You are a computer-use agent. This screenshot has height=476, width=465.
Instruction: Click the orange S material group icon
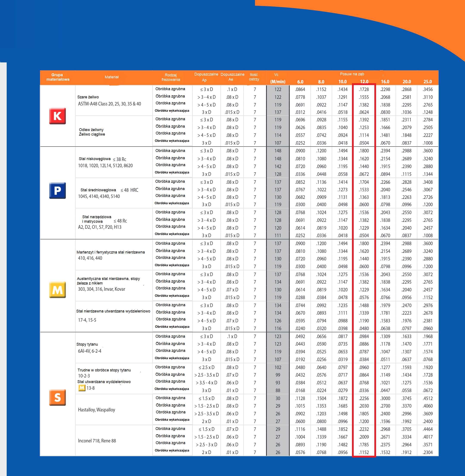pos(57,397)
